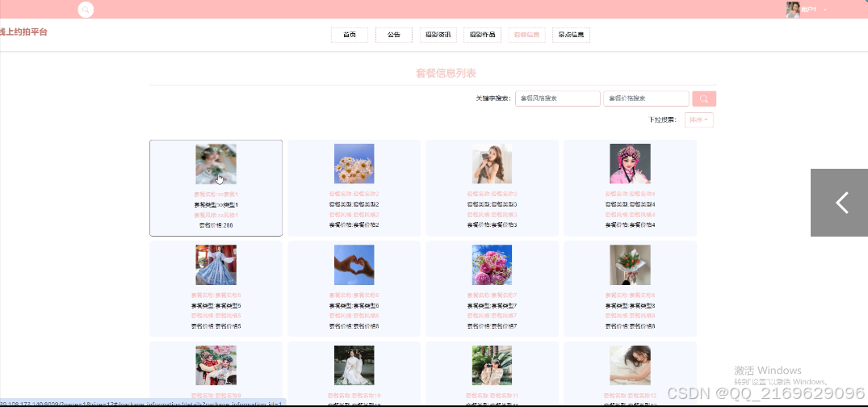The image size is (868, 407).
Task: Click the 套餐名称:套餐名称8 title text
Action: click(x=630, y=295)
